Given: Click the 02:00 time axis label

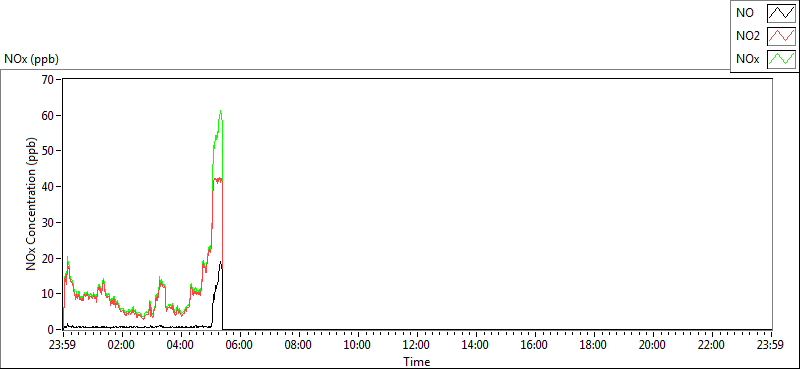Looking at the screenshot, I should point(121,344).
